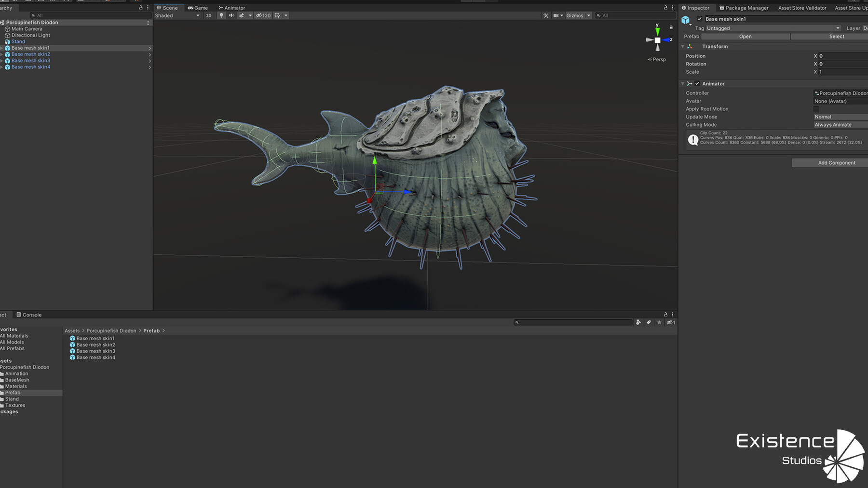The height and width of the screenshot is (488, 868).
Task: Click the camera view icon beside Gizmos
Action: click(x=556, y=15)
